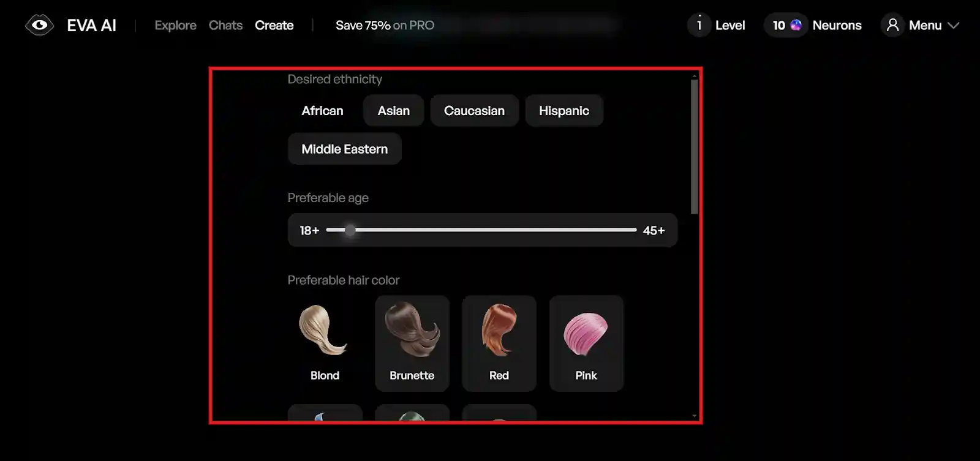Choose Red hair color
This screenshot has width=980, height=461.
tap(499, 343)
